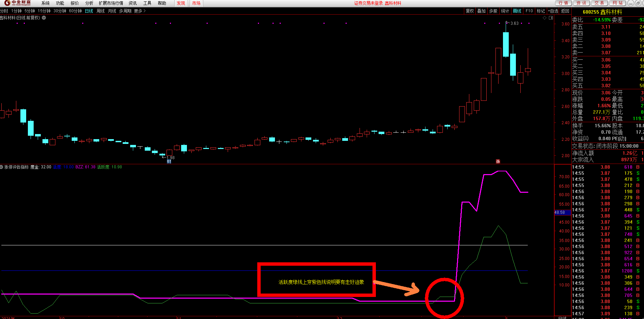Image resolution: width=644 pixels, height=319 pixels.
Task: Click the 总量 value 277.1万
Action: (602, 112)
